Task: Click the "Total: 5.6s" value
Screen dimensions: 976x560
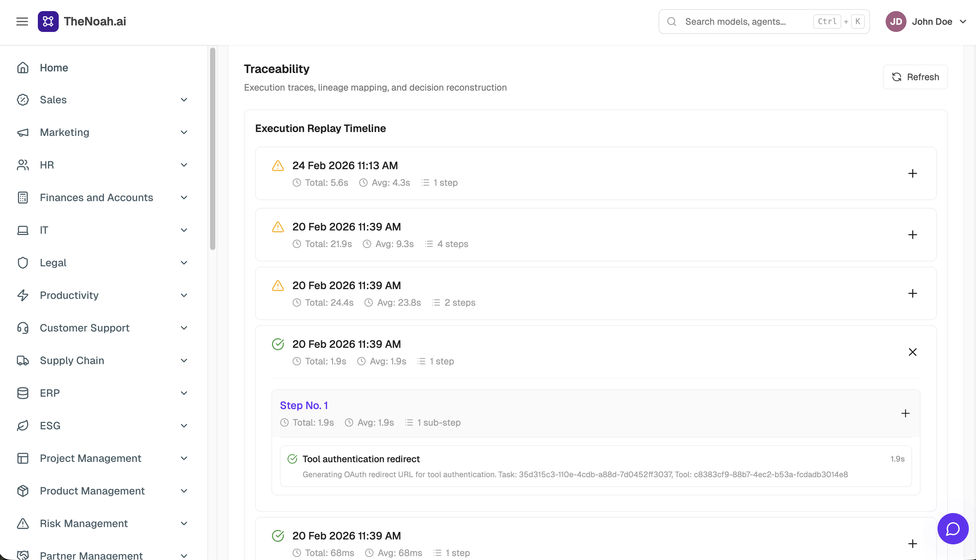Action: pos(326,183)
